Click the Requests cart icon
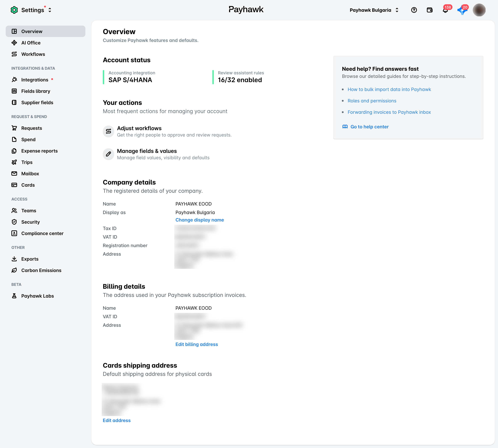The width and height of the screenshot is (498, 448). tap(14, 128)
